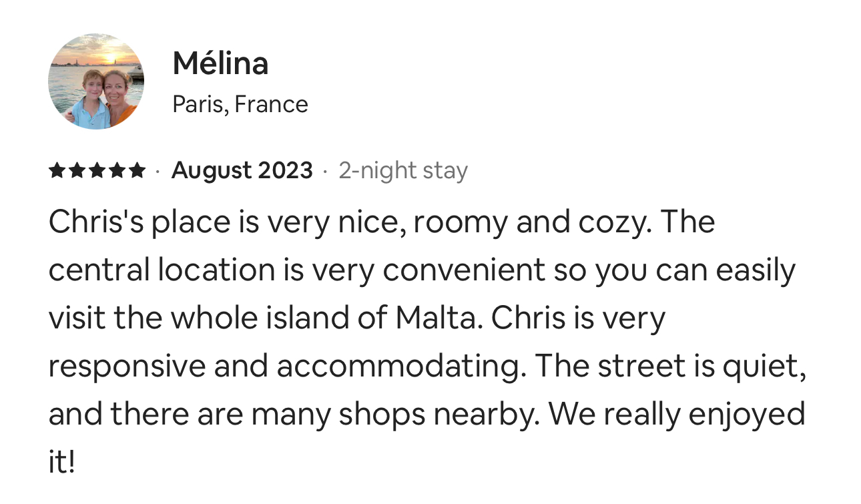The width and height of the screenshot is (861, 504).
Task: Click the fourth rating star
Action: pyautogui.click(x=117, y=171)
